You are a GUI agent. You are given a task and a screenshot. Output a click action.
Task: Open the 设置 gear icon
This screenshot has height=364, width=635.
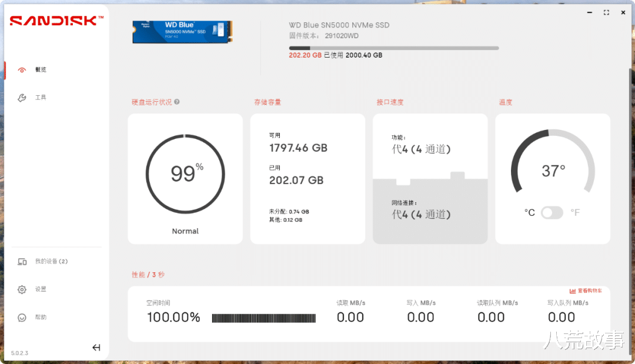[22, 289]
